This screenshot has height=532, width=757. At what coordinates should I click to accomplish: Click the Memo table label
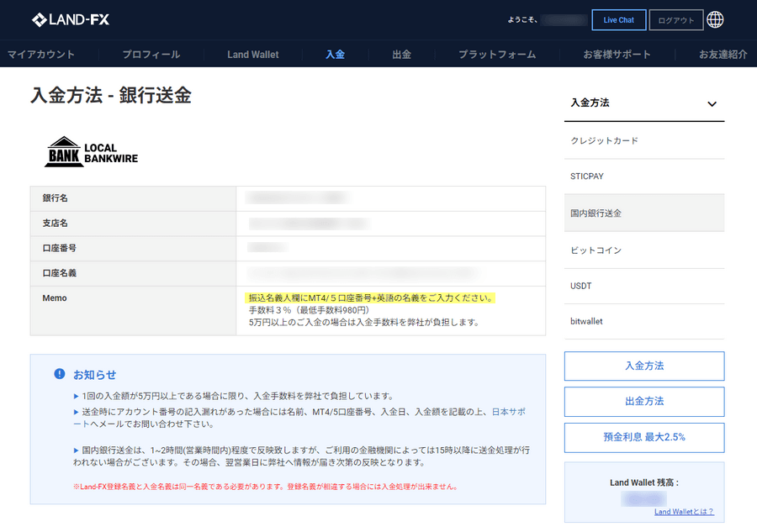(55, 298)
